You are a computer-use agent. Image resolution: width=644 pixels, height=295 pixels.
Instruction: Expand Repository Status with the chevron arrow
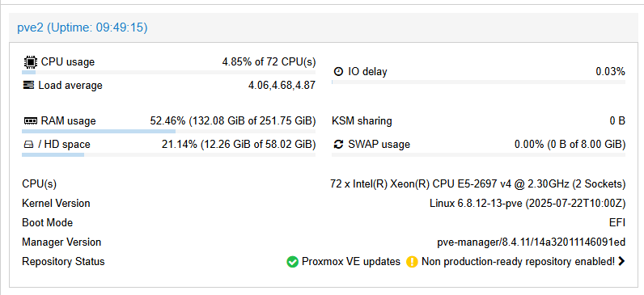(x=621, y=261)
